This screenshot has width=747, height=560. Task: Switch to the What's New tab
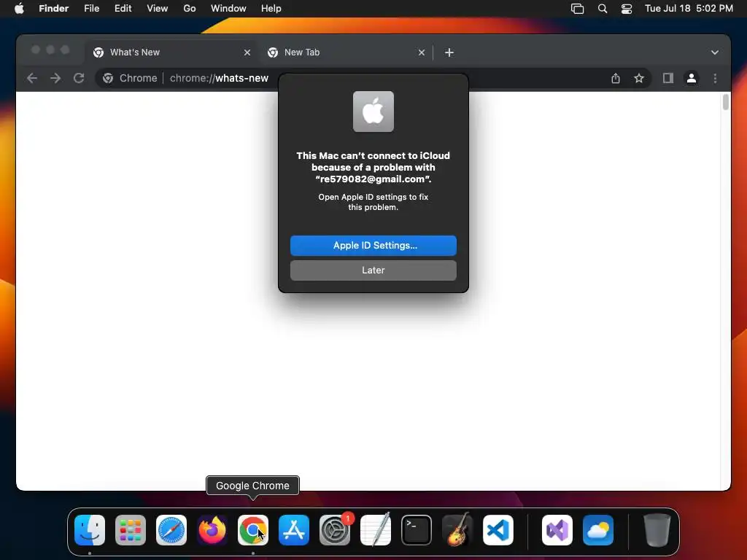[x=171, y=52]
